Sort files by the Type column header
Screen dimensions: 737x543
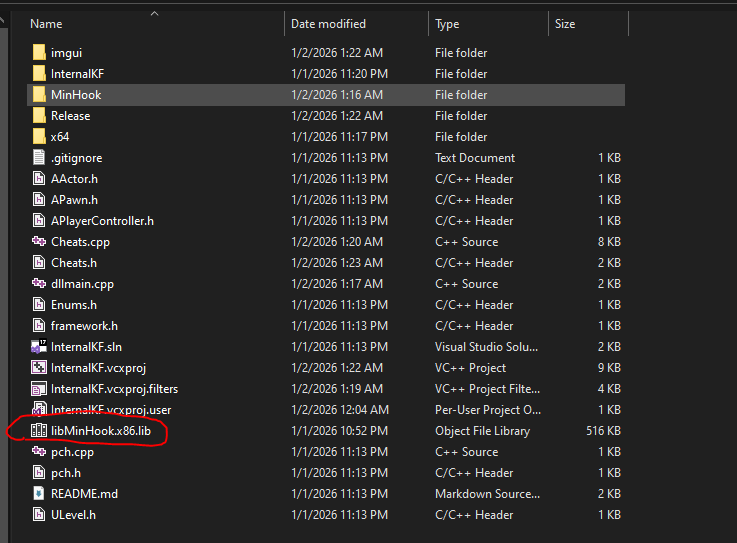(x=447, y=24)
